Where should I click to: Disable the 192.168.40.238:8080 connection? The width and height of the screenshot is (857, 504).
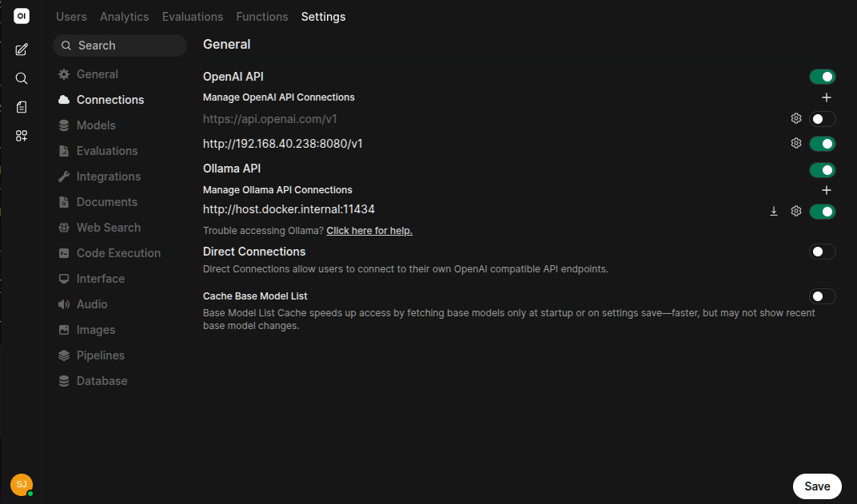tap(822, 144)
